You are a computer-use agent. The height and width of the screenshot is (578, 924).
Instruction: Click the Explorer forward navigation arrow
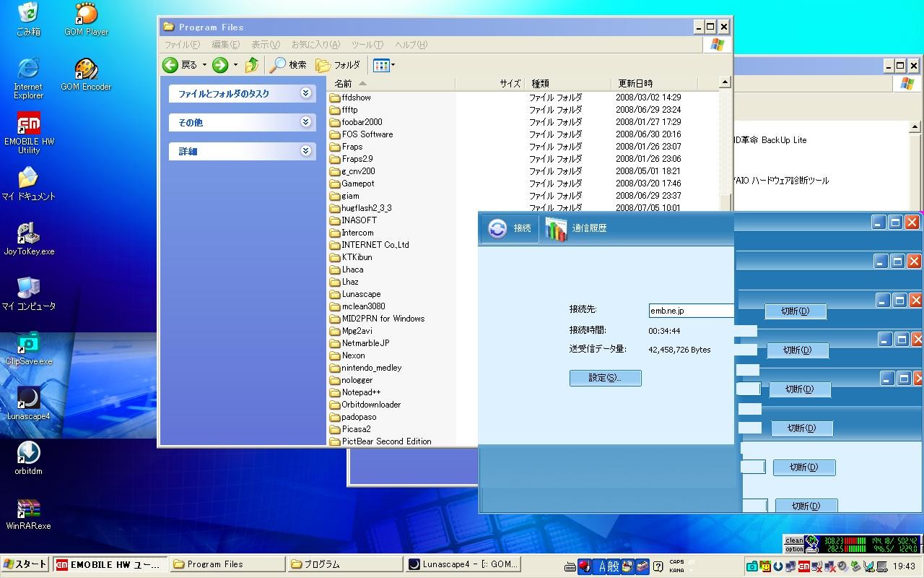[220, 65]
